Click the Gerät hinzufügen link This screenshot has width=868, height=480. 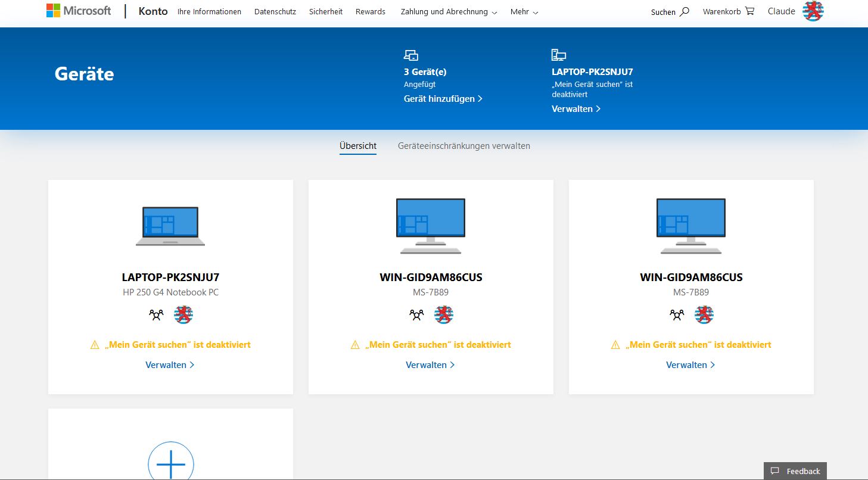pos(443,99)
